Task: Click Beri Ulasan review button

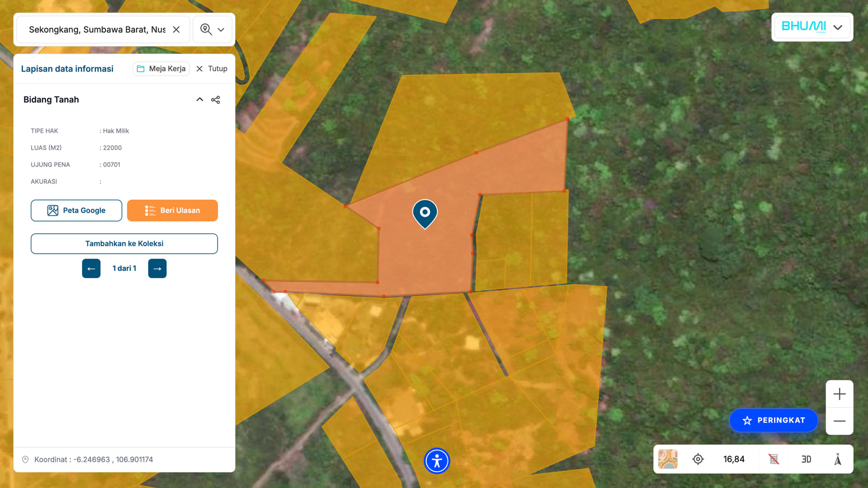Action: (173, 210)
